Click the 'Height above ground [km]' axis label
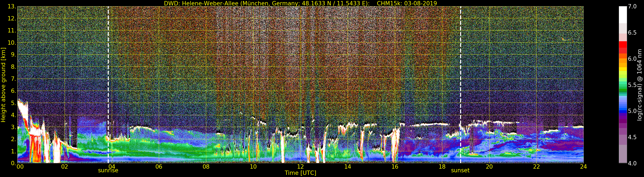The height and width of the screenshot is (177, 644). click(3, 85)
